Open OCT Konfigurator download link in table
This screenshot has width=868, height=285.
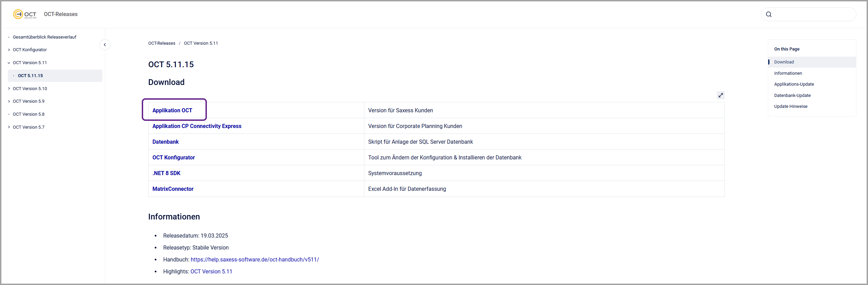point(173,157)
